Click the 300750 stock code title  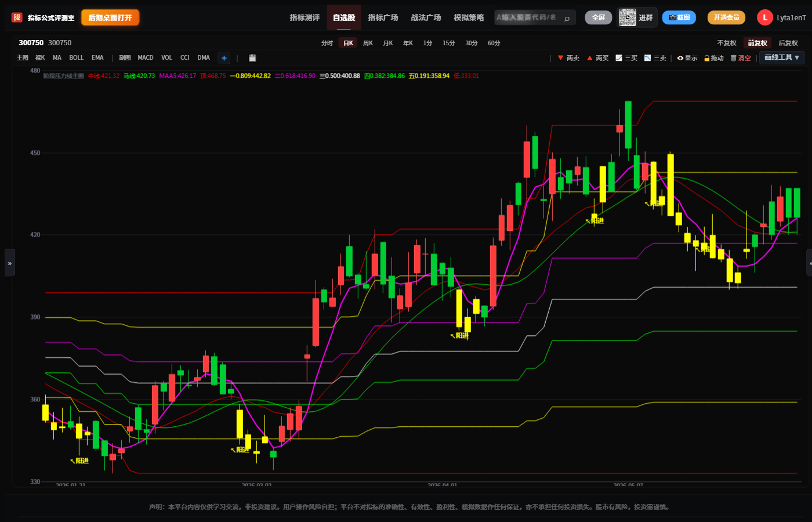click(x=31, y=43)
